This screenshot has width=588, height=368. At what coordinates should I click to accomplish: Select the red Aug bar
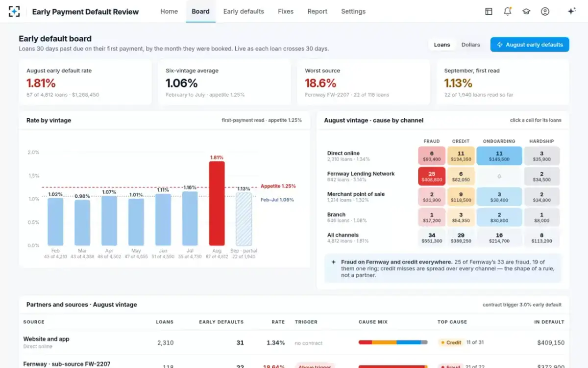(x=217, y=204)
